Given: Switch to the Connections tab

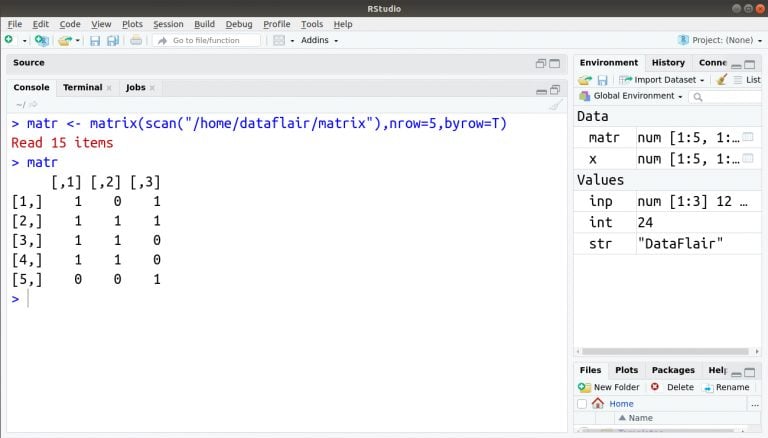Looking at the screenshot, I should [713, 62].
